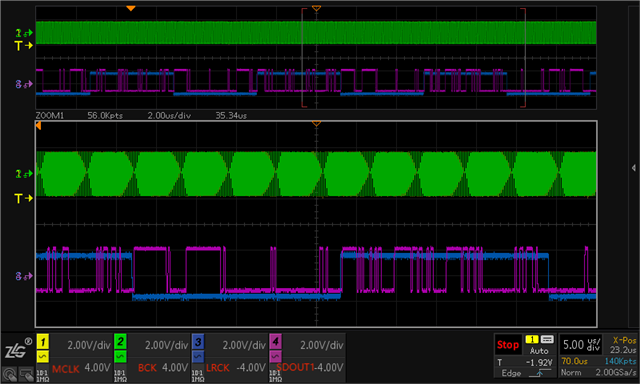Screen dimensions: 640x384
Task: Click the Stop run-state button
Action: tap(508, 345)
